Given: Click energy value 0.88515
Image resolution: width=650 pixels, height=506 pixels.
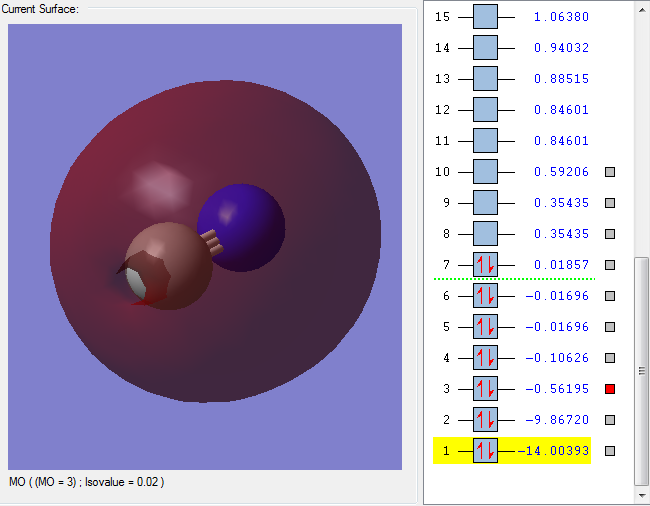Looking at the screenshot, I should [561, 79].
